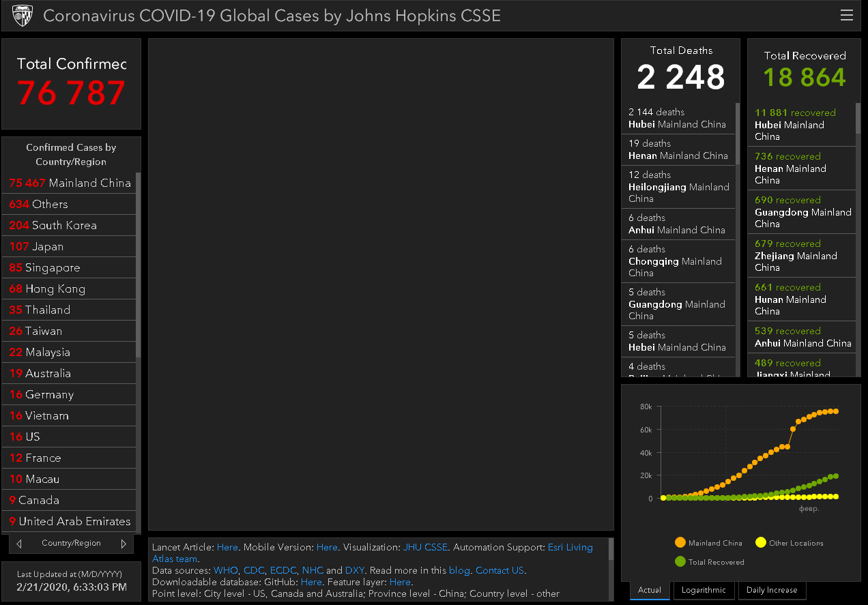Image resolution: width=868 pixels, height=605 pixels.
Task: Click the "12 deaths" Heilongjiang entry
Action: click(678, 187)
